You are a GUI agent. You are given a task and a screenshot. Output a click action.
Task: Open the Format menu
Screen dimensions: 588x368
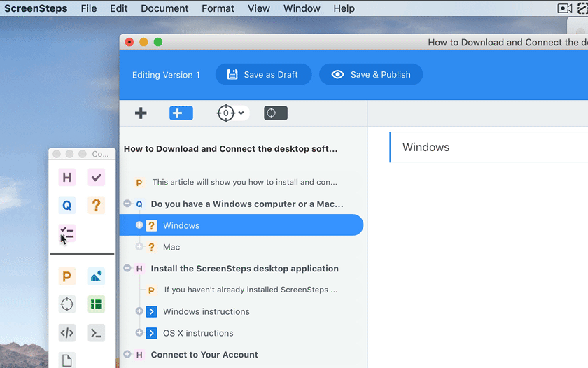point(218,8)
